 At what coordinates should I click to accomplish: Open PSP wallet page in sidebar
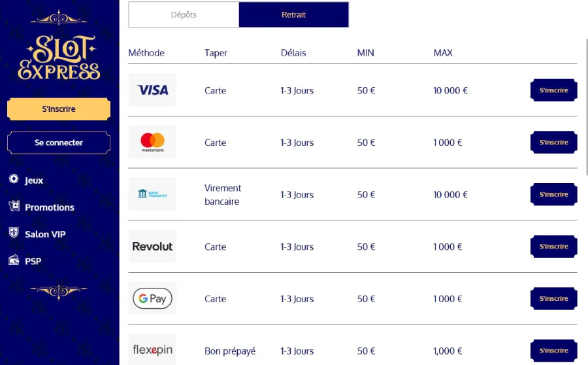click(33, 261)
